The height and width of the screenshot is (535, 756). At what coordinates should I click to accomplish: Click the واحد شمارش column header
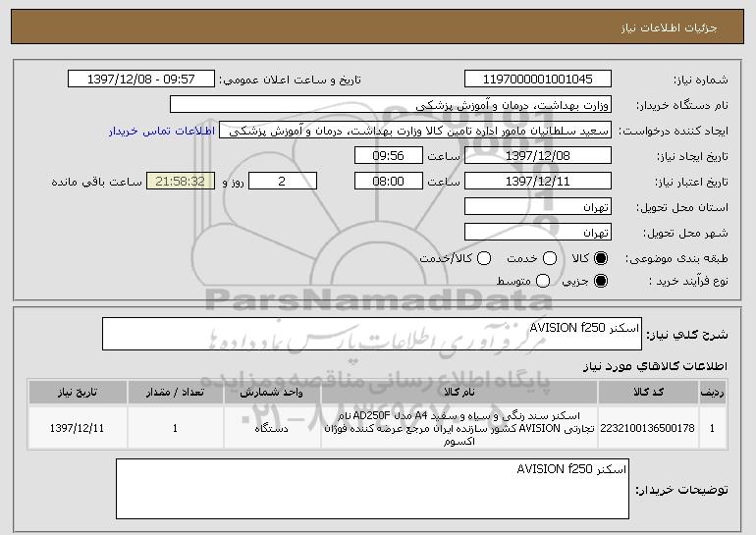click(x=272, y=393)
